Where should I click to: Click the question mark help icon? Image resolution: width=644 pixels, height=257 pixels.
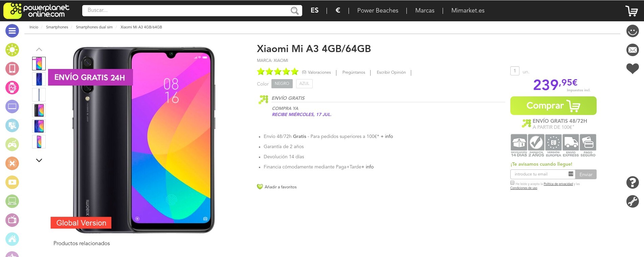[632, 183]
